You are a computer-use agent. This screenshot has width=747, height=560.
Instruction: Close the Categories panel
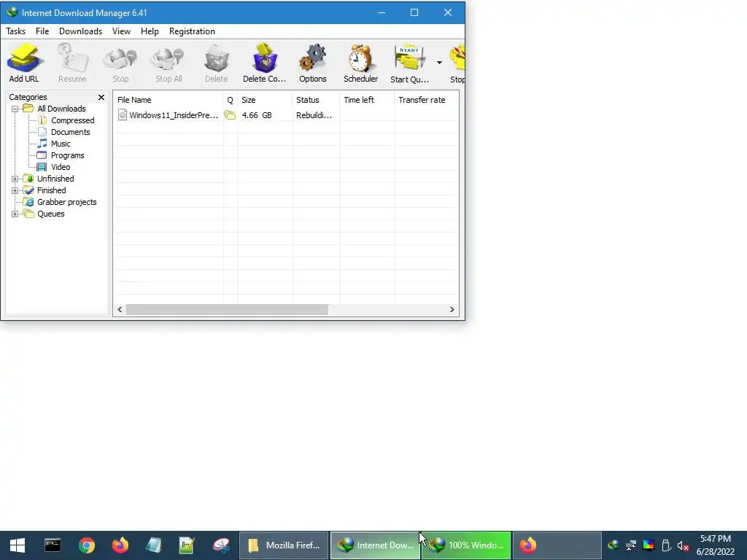[101, 97]
